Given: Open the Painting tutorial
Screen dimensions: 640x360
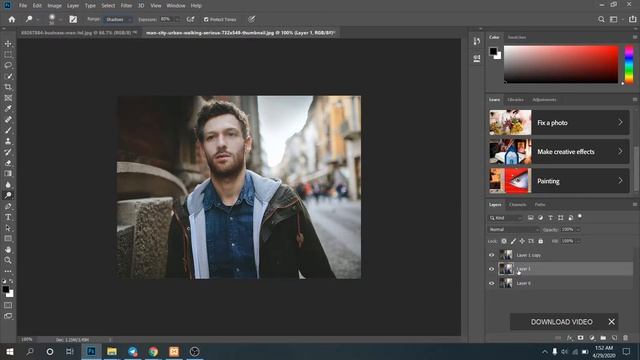Looking at the screenshot, I should (x=559, y=181).
